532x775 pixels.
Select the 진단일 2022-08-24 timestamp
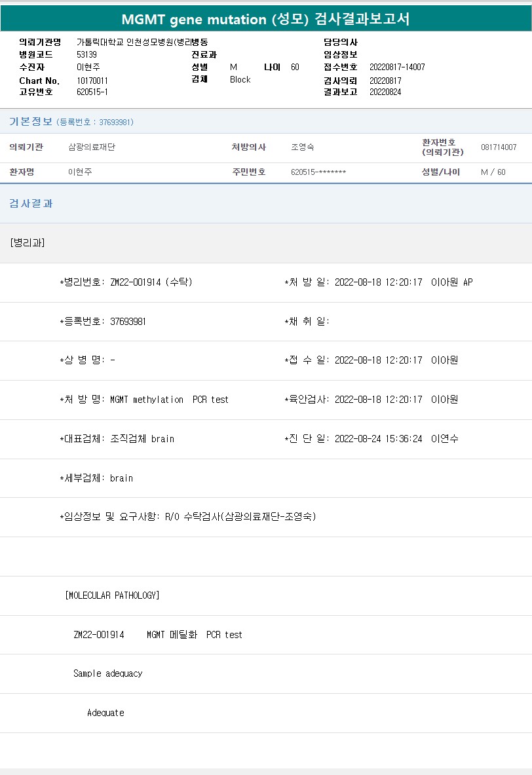pos(378,439)
